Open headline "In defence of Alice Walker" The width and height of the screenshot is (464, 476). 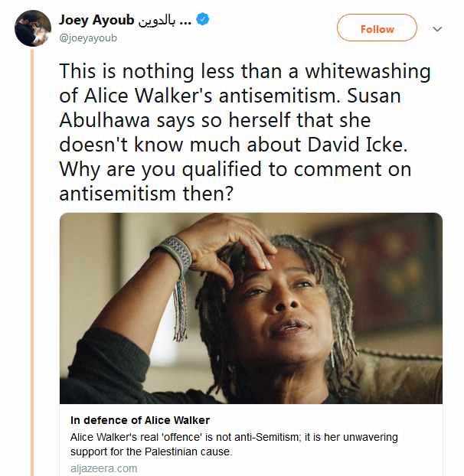[140, 420]
